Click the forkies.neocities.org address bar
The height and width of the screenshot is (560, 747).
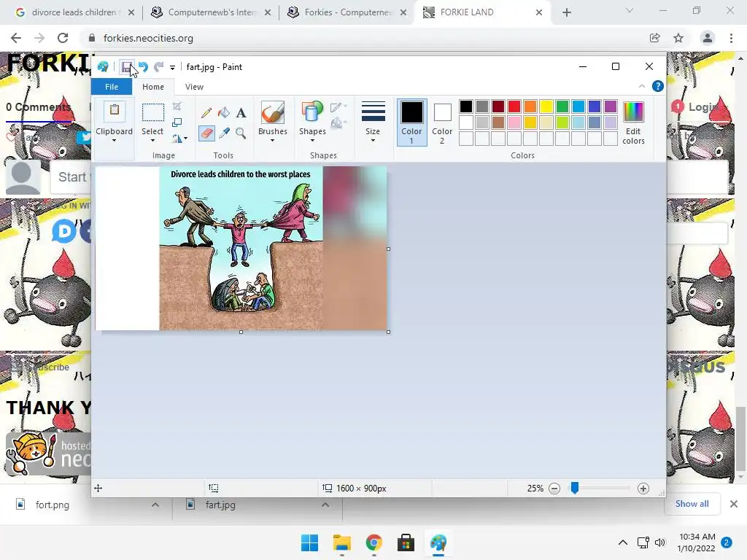tap(367, 38)
